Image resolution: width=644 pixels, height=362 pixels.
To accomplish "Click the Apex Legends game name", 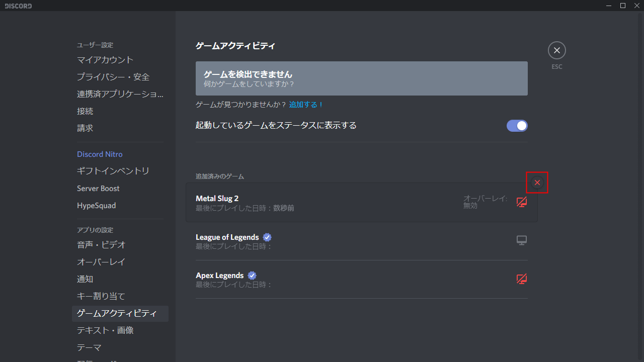I will tap(220, 275).
